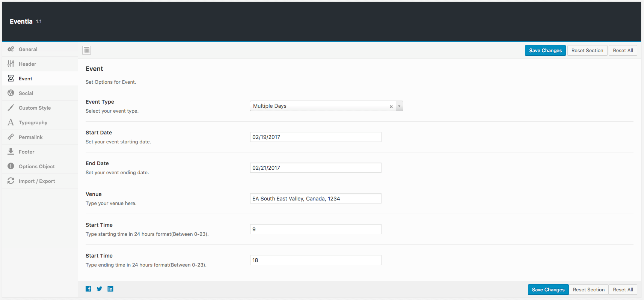Viewport: 644px width, 300px height.
Task: Click the top Reset All button
Action: (x=623, y=50)
